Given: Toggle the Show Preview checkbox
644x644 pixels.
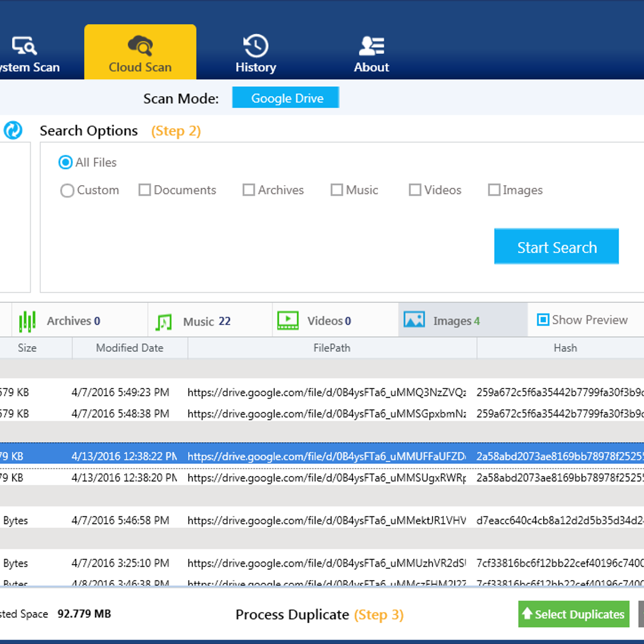Looking at the screenshot, I should point(543,320).
